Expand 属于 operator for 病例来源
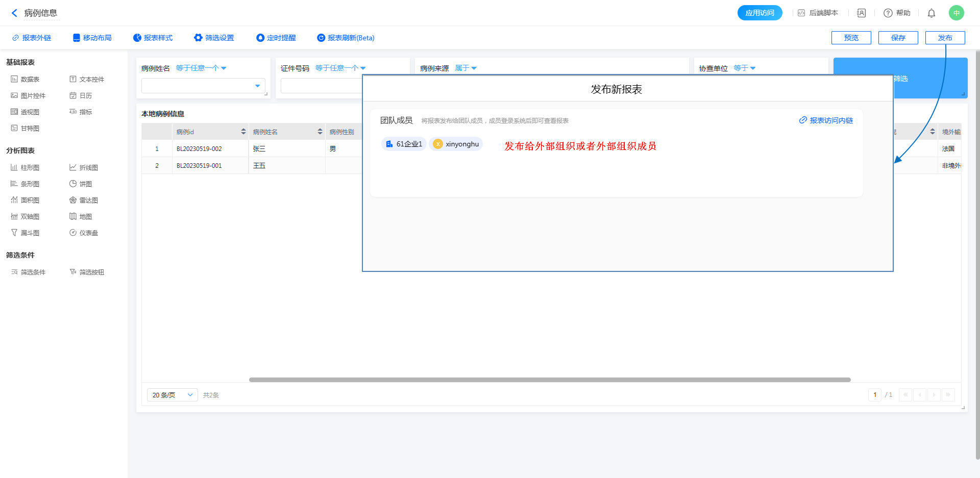This screenshot has width=980, height=478. [x=465, y=68]
